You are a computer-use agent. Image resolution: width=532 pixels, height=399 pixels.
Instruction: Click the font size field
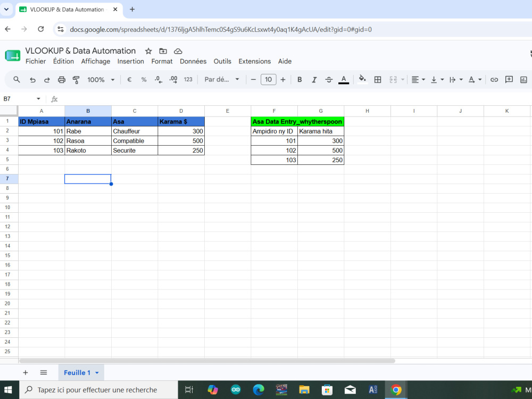[268, 80]
